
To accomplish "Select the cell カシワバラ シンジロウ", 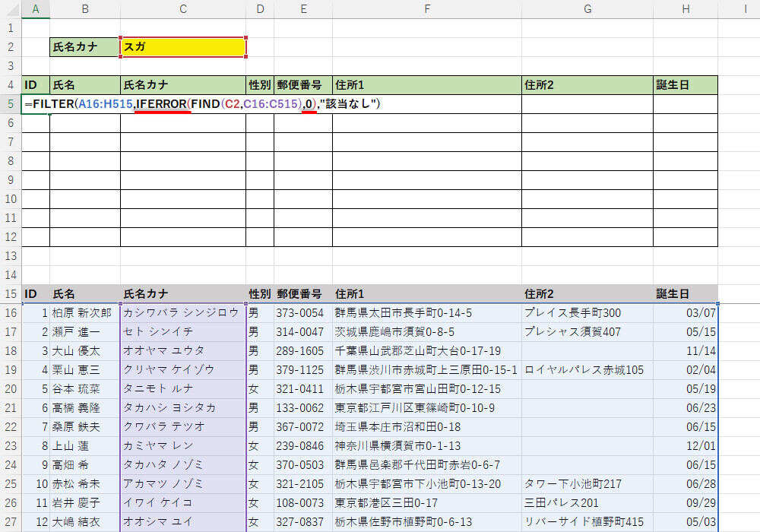I will pos(183,313).
